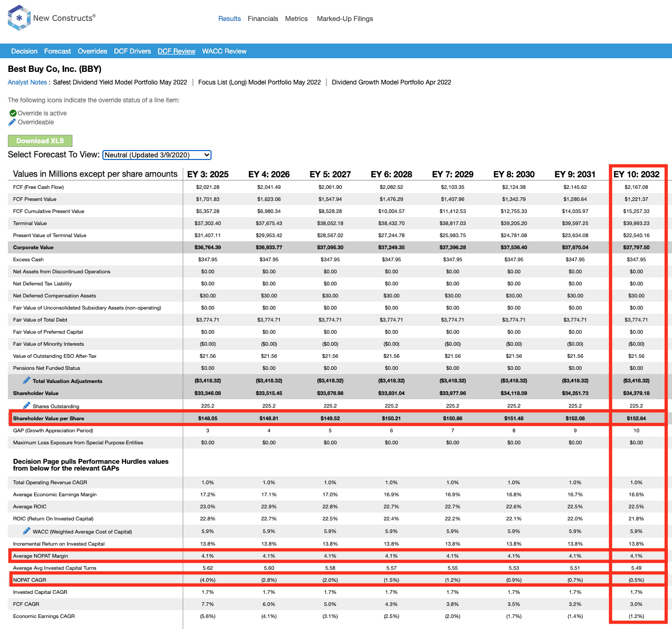Click the Corporate Value row label
672x629 pixels.
[x=33, y=248]
